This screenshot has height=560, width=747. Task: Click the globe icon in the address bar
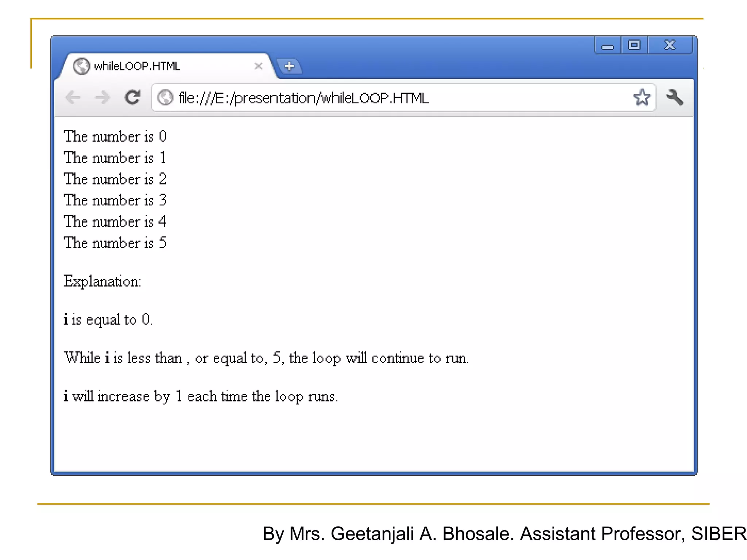coord(165,97)
